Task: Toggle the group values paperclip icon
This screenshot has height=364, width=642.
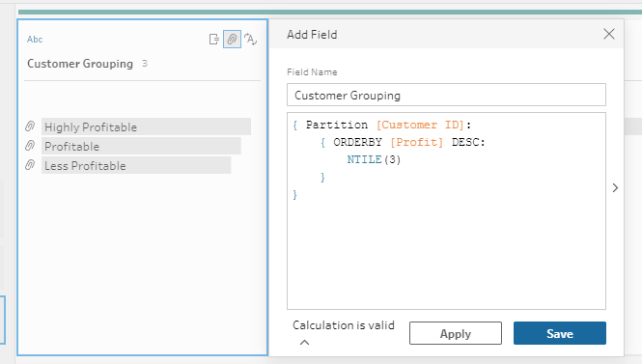Action: 232,40
